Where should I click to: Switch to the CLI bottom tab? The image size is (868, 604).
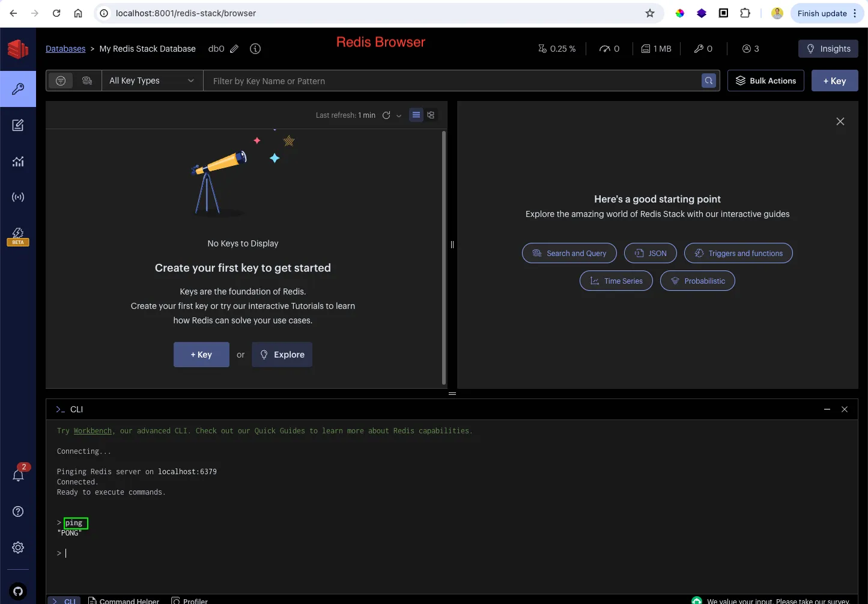coord(64,600)
